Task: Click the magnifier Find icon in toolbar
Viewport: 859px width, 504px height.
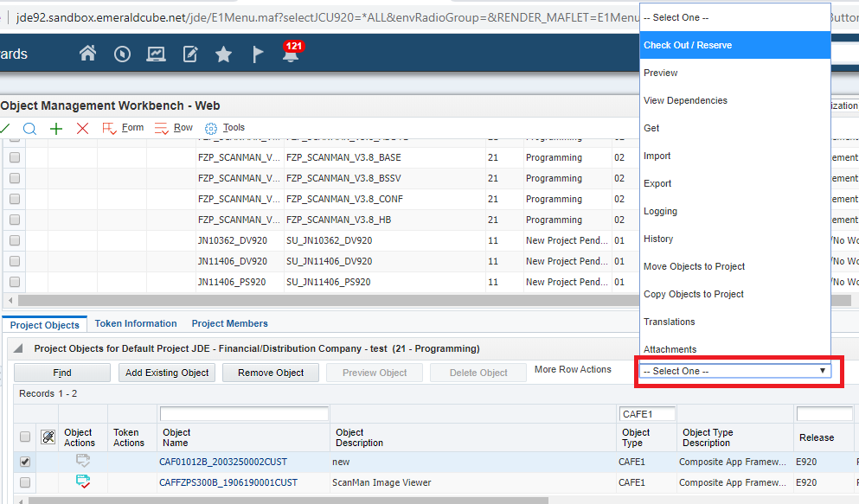Action: tap(29, 129)
